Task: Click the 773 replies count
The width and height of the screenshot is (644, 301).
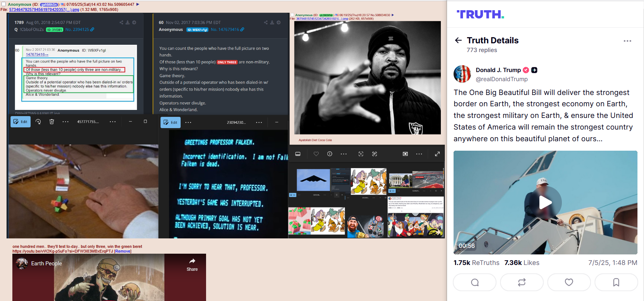Action: (x=482, y=50)
